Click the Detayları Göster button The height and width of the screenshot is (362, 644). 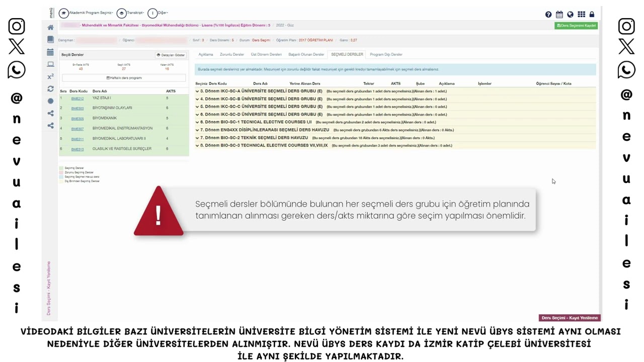click(171, 55)
